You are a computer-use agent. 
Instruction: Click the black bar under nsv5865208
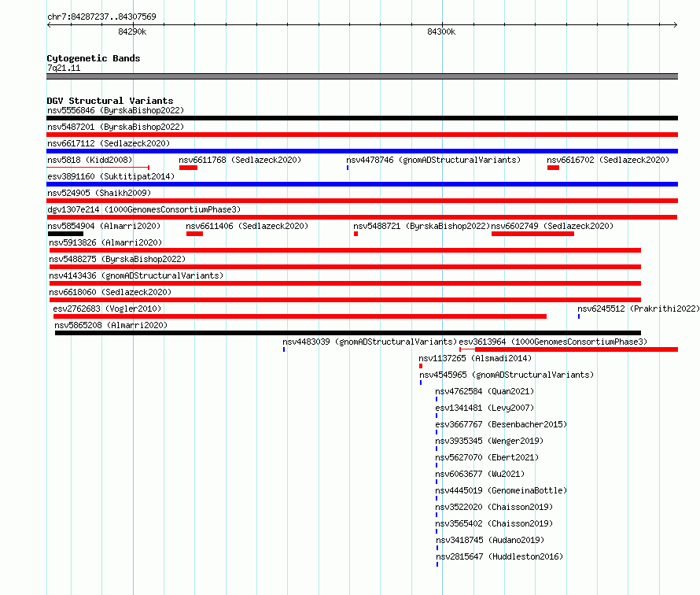click(x=348, y=333)
